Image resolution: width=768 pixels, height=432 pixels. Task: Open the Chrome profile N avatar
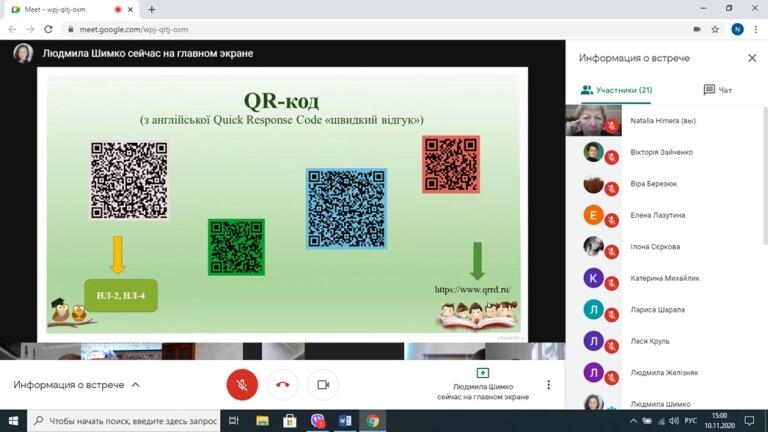[737, 29]
